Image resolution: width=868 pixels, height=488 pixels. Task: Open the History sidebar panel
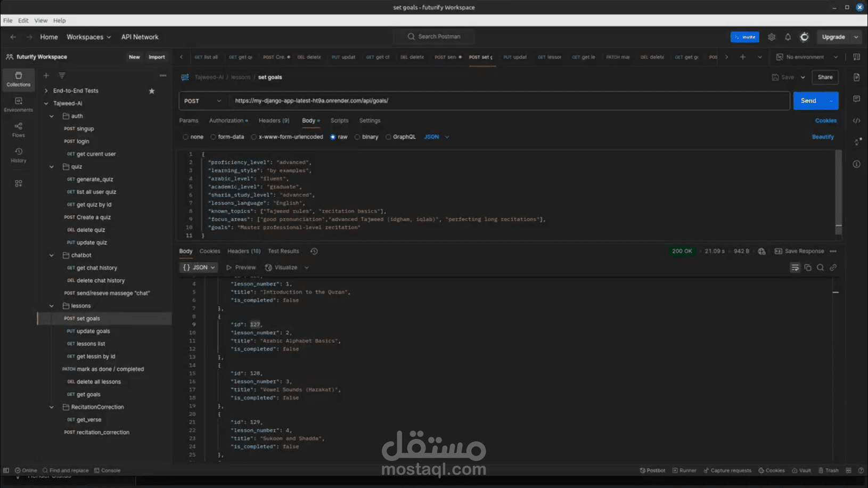tap(19, 155)
